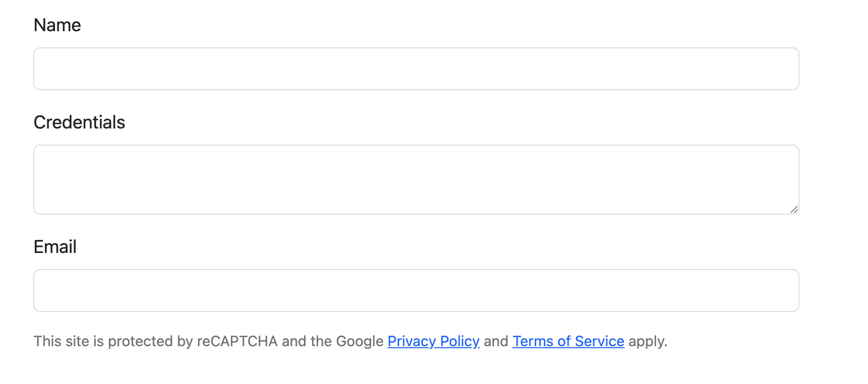Click inside the Credentials text area

click(x=416, y=179)
